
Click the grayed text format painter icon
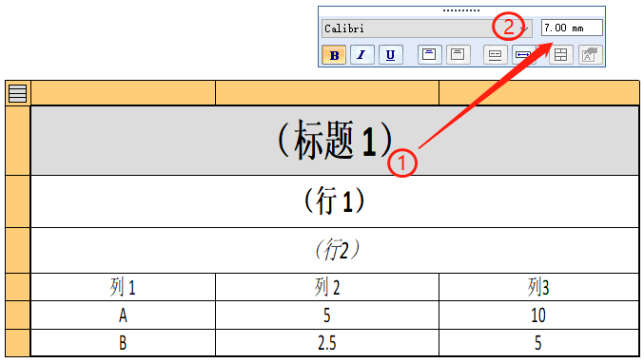tap(590, 55)
